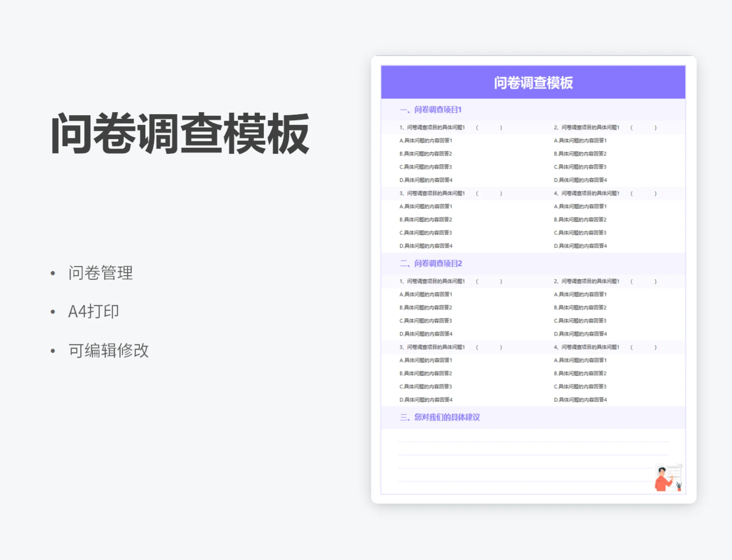Click the purple banner title 问卷调查模板
The image size is (732, 560).
tap(533, 83)
